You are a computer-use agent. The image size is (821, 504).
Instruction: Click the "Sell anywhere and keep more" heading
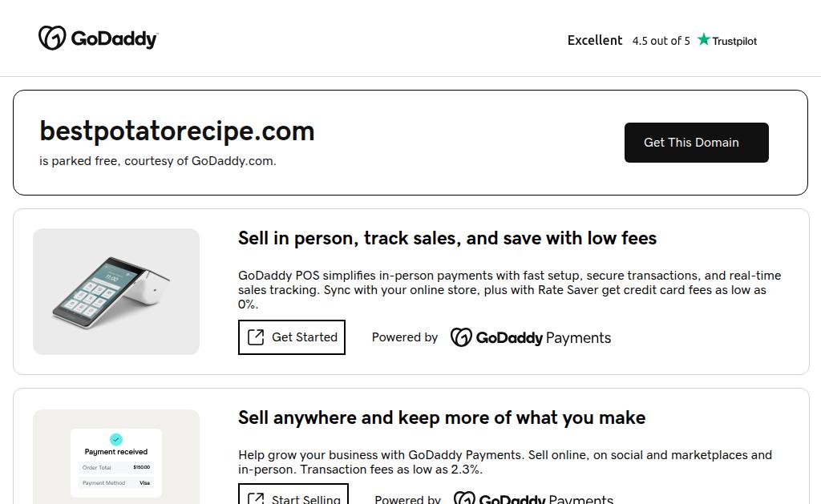(442, 417)
